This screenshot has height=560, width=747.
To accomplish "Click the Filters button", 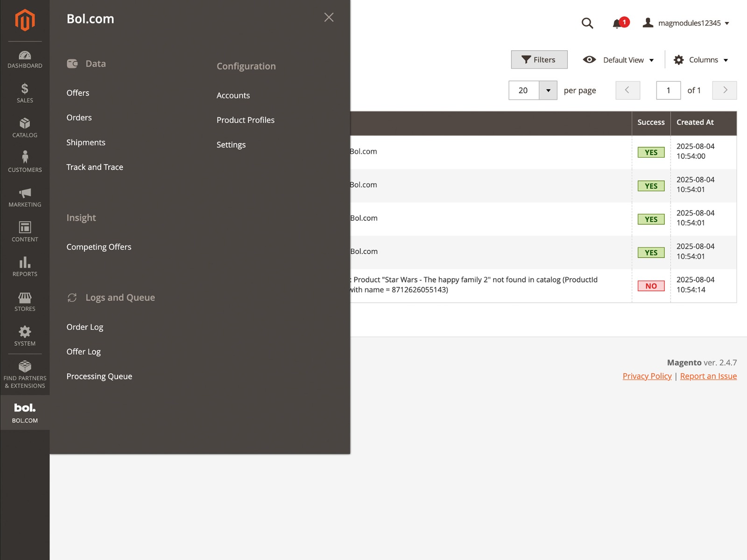I will 539,60.
